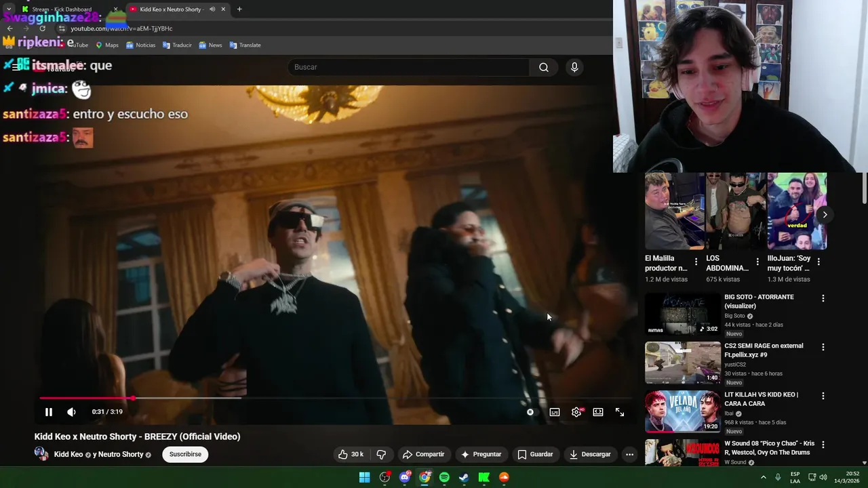Enter fullscreen mode on the video

(620, 412)
